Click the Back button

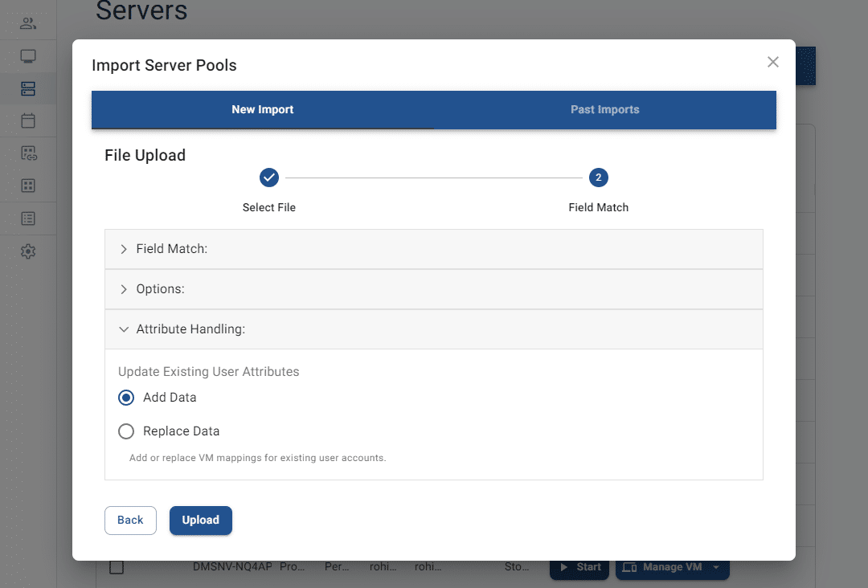tap(130, 520)
